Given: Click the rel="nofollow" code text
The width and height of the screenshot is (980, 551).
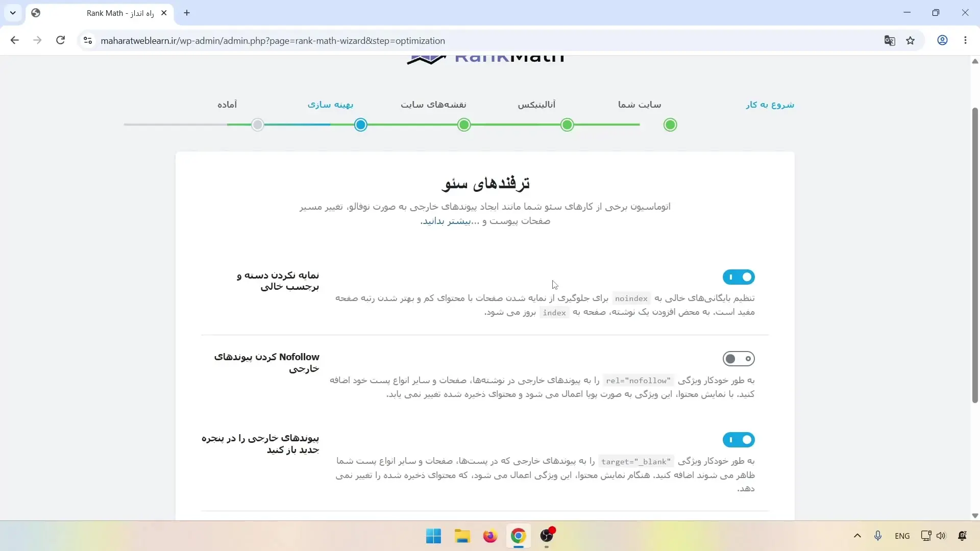Looking at the screenshot, I should click(638, 381).
